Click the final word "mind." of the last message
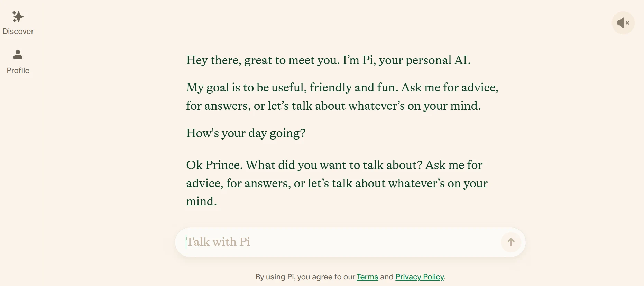Viewport: 644px width, 286px height. tap(201, 202)
